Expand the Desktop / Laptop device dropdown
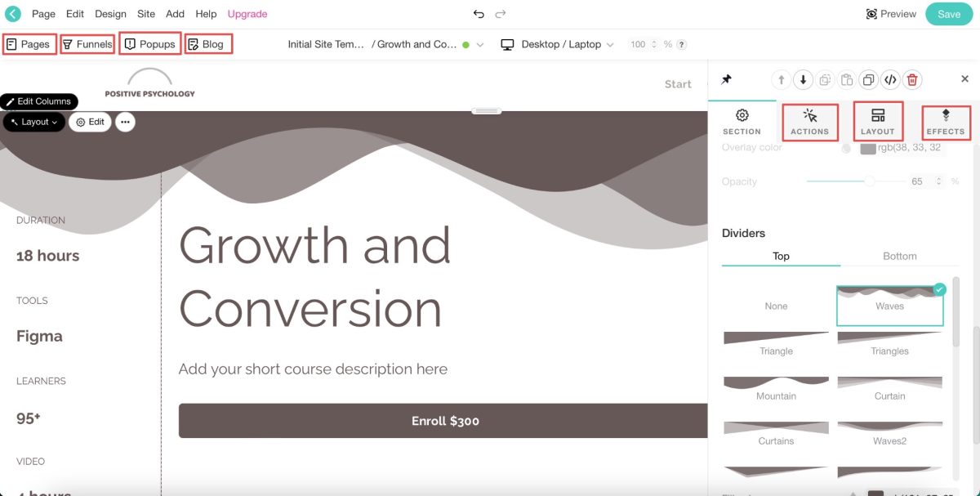The height and width of the screenshot is (496, 980). [x=558, y=44]
